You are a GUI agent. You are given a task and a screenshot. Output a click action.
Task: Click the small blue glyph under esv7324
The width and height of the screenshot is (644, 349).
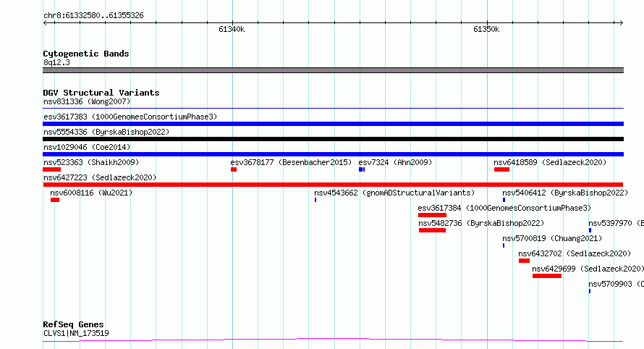(x=361, y=169)
